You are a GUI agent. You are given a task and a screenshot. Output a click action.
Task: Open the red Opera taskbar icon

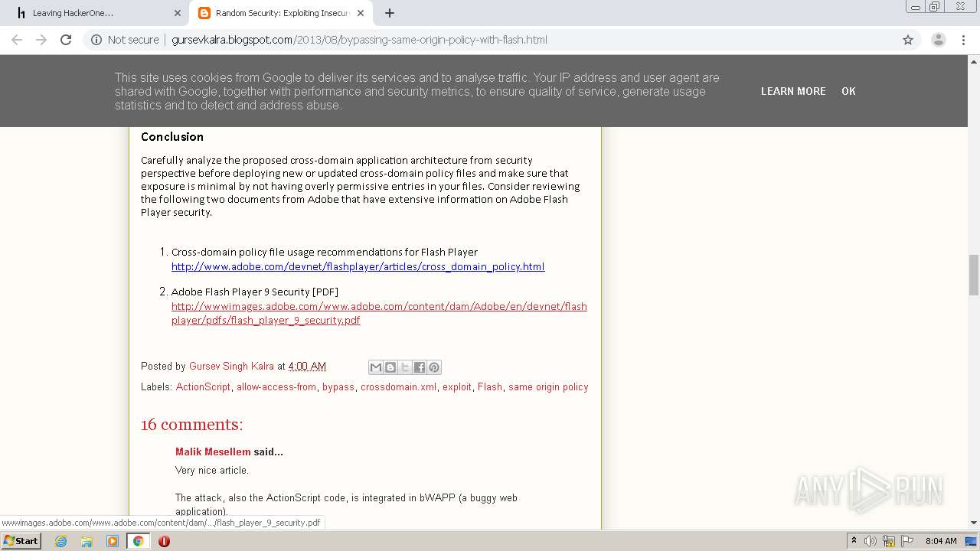(x=164, y=541)
